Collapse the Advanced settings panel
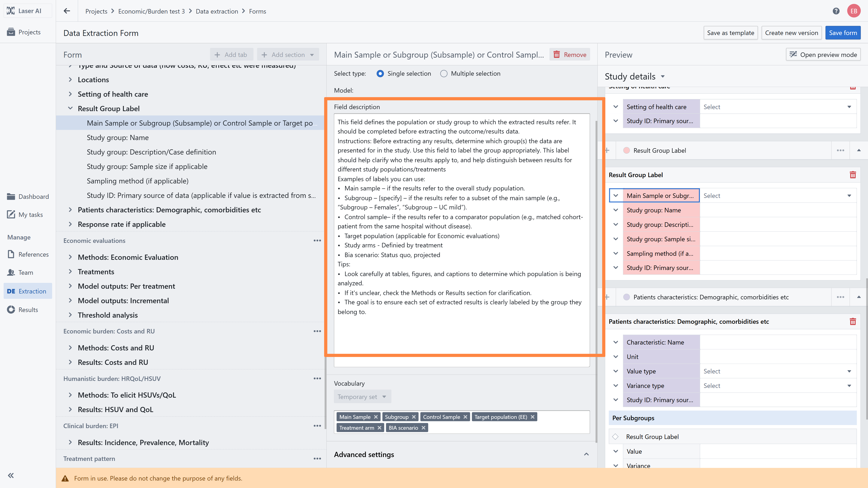This screenshot has height=488, width=868. [x=586, y=454]
